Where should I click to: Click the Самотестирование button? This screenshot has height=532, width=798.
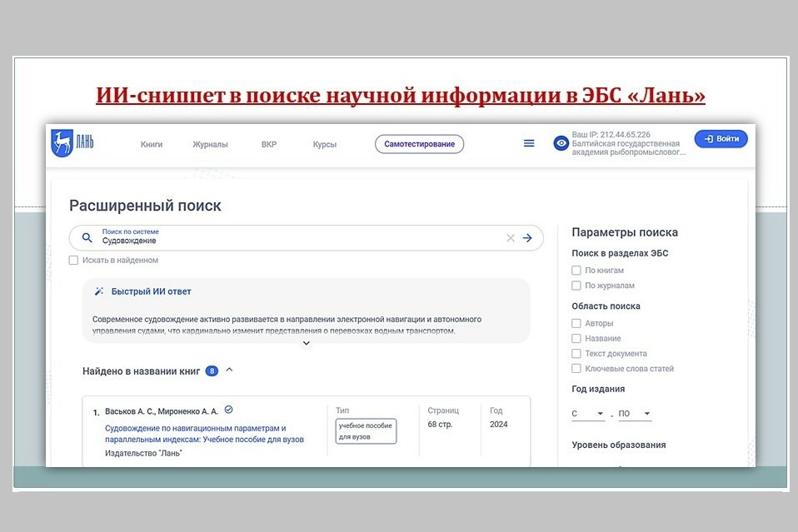[419, 144]
